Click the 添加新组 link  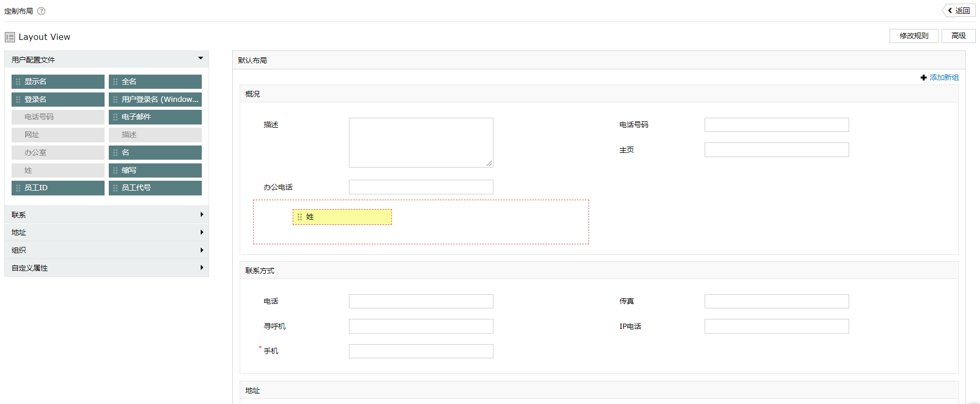[944, 78]
